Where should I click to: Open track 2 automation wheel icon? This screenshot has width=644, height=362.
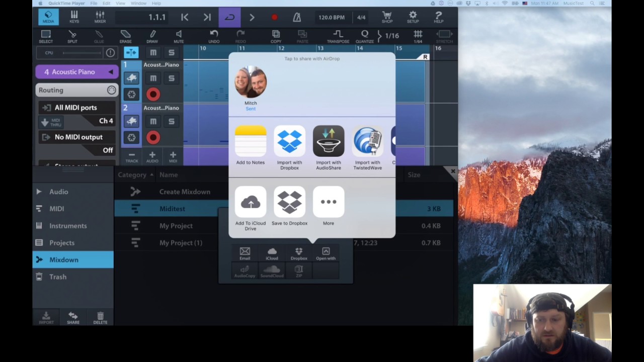tap(131, 137)
